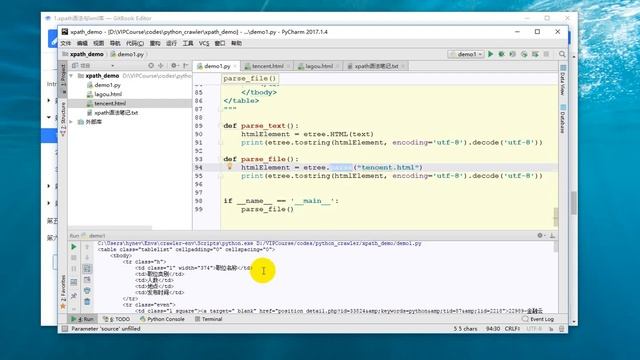Select tencent.html in the project tree
Screen dimensions: 640x360
tap(109, 103)
